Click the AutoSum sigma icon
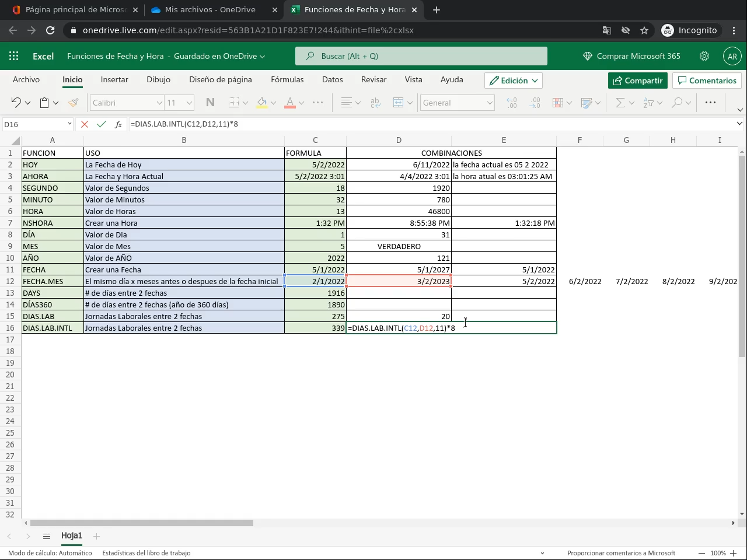 pos(620,103)
